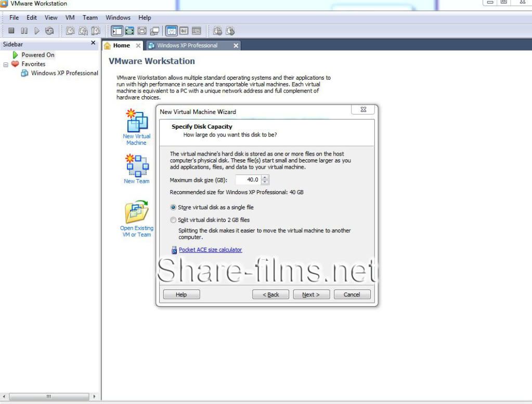This screenshot has width=532, height=404.
Task: Click the Console view toolbar icon
Action: tap(197, 31)
